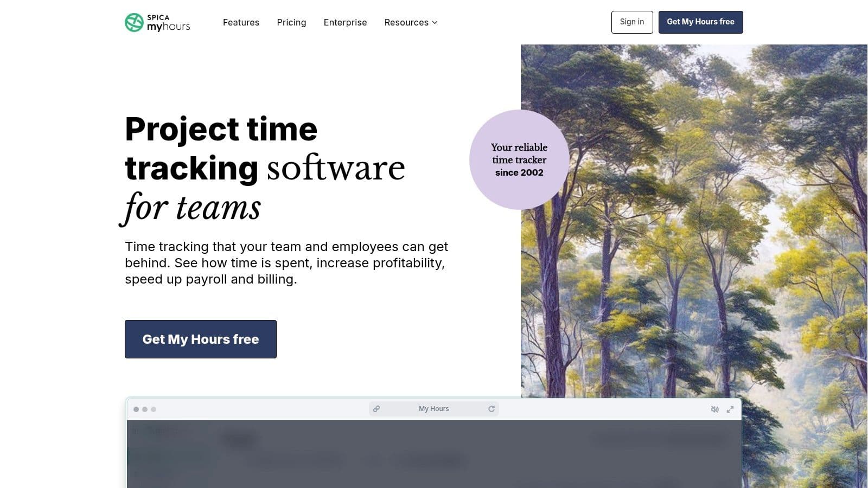Toggle the muted speaker icon on demo video

point(714,409)
